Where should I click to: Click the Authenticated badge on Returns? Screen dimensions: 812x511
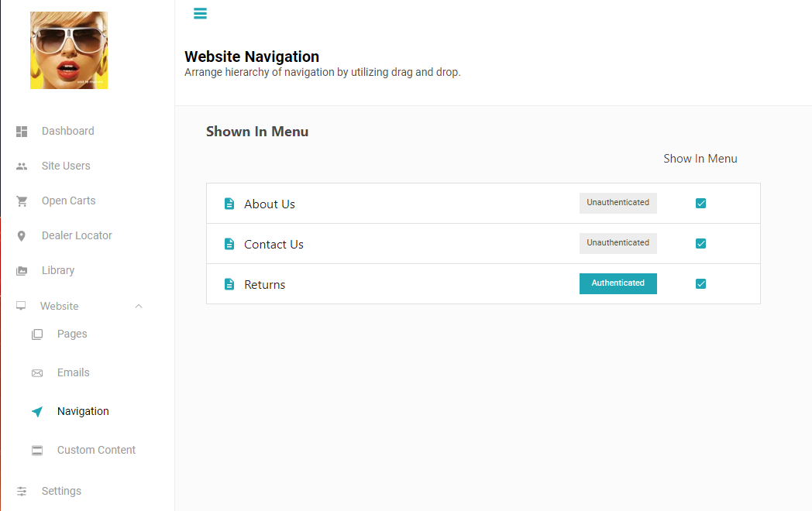[x=618, y=283]
